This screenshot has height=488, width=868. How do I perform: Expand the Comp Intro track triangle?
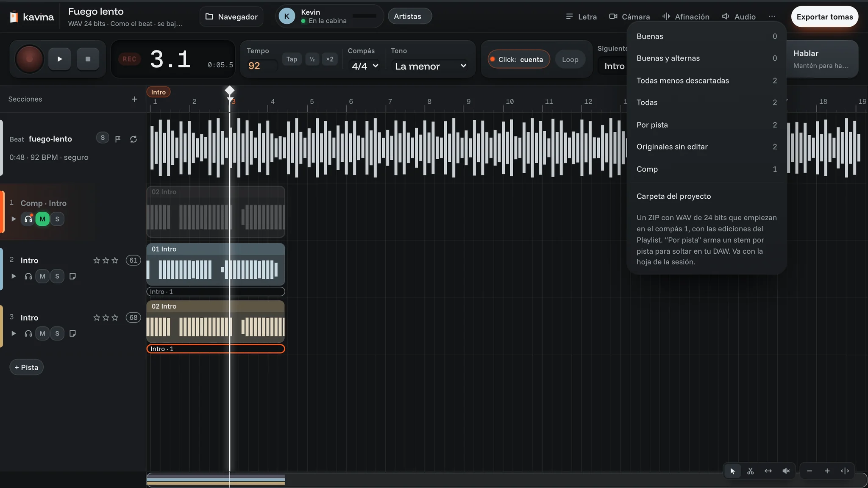pyautogui.click(x=14, y=219)
